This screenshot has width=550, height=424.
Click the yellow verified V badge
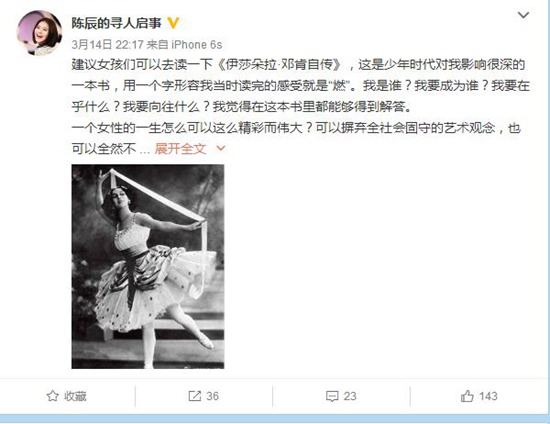173,23
